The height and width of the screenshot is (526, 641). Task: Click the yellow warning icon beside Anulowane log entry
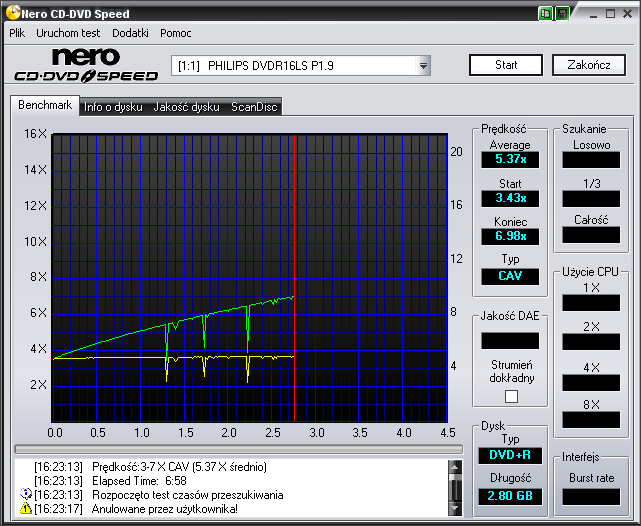[25, 508]
